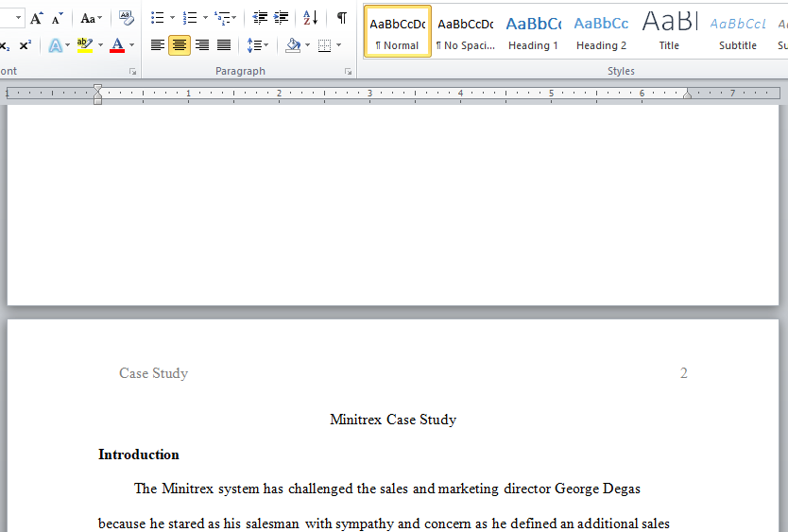Open font color dropdown arrow
Viewport: 788px width, 532px height.
pyautogui.click(x=131, y=45)
